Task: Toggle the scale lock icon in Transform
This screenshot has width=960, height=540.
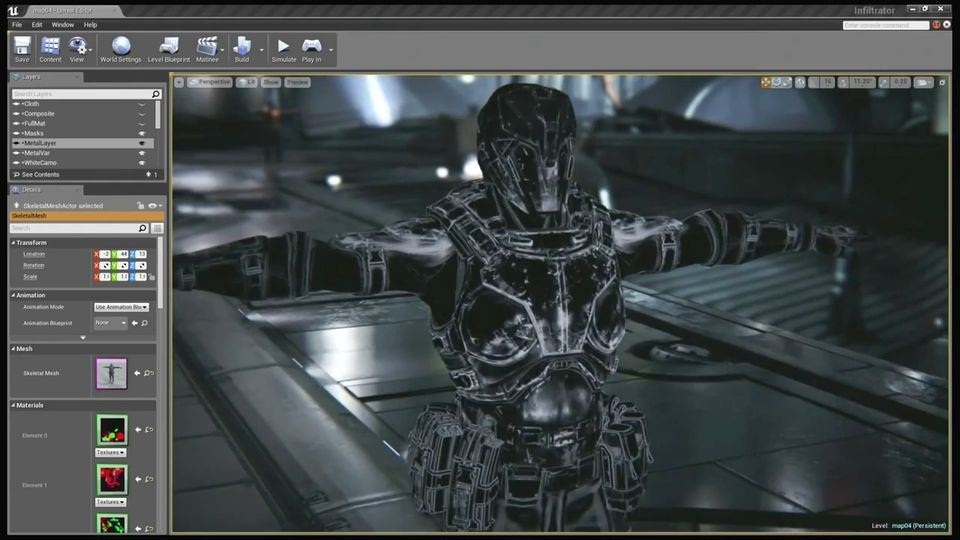Action: coord(152,277)
